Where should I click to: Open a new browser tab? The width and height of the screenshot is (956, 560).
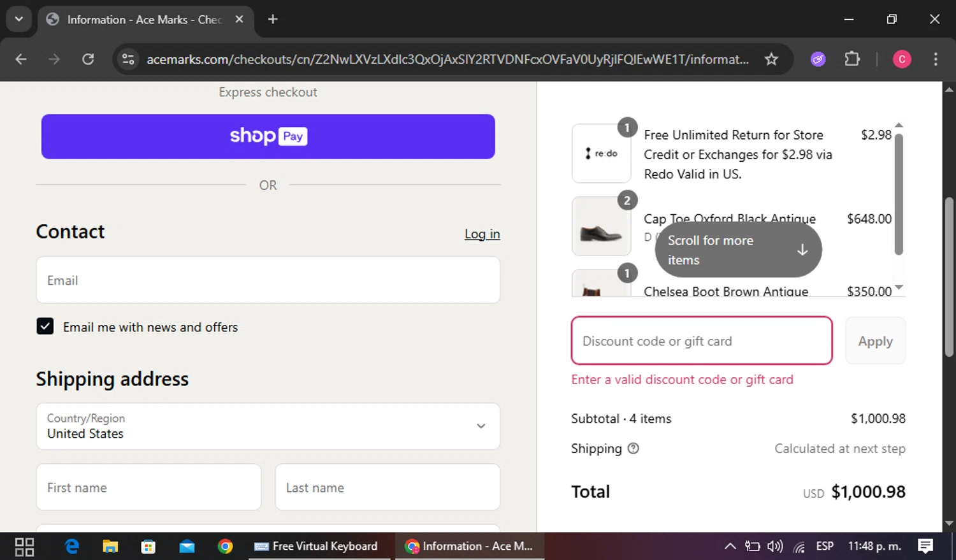(273, 19)
